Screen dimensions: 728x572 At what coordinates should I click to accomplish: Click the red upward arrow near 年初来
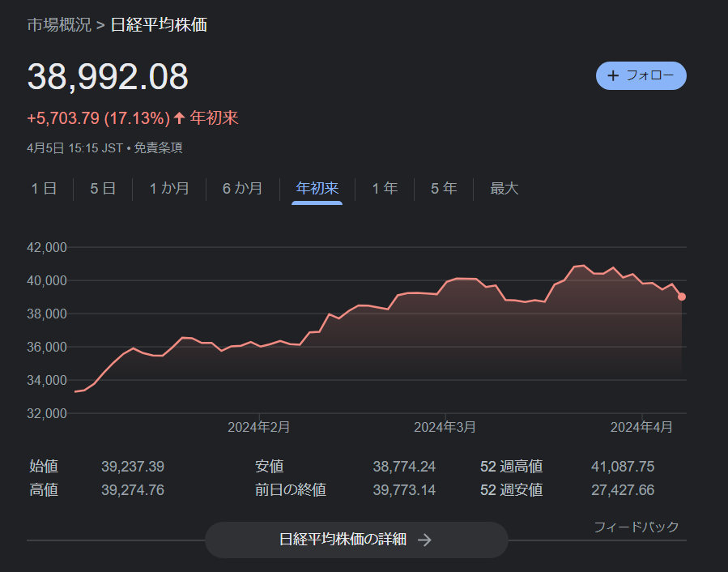point(179,118)
